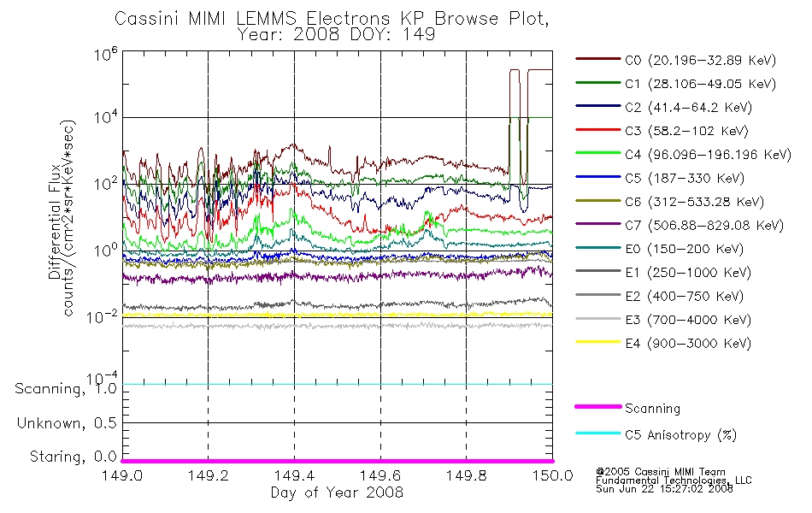Screen dimensions: 812x513
Task: Click the yellow E4 legend line
Action: pyautogui.click(x=598, y=342)
